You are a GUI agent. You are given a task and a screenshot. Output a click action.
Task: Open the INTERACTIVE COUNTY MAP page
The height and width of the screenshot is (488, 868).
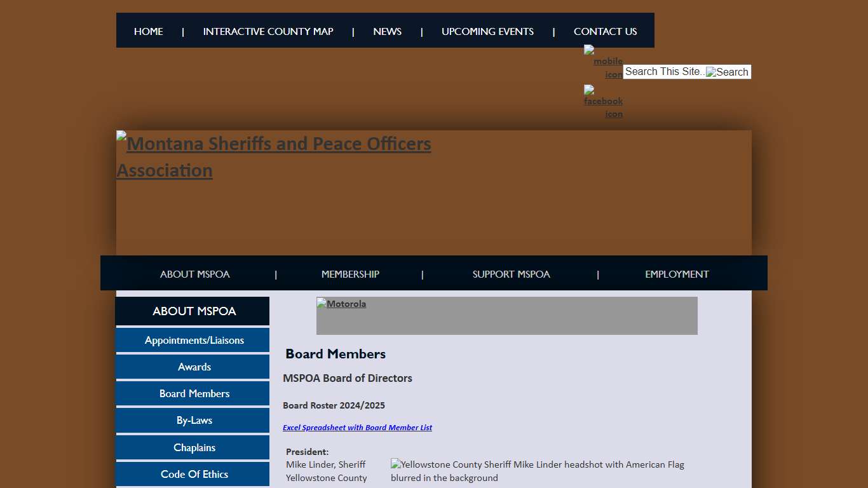268,31
